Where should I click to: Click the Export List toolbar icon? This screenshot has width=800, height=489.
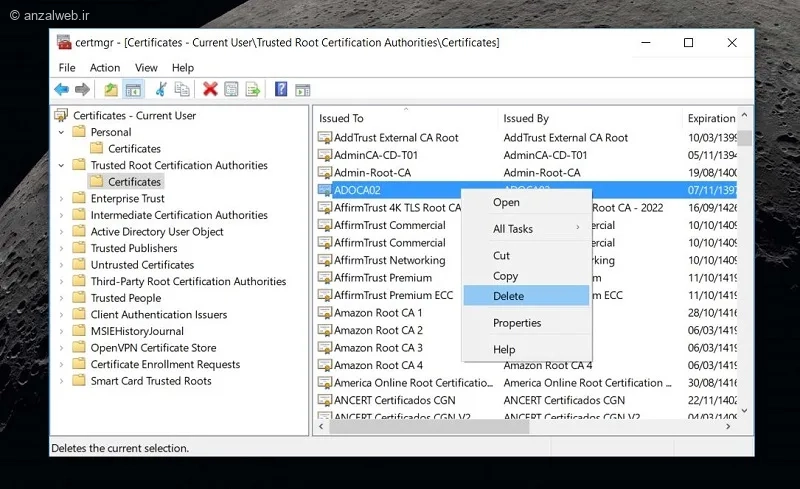253,89
